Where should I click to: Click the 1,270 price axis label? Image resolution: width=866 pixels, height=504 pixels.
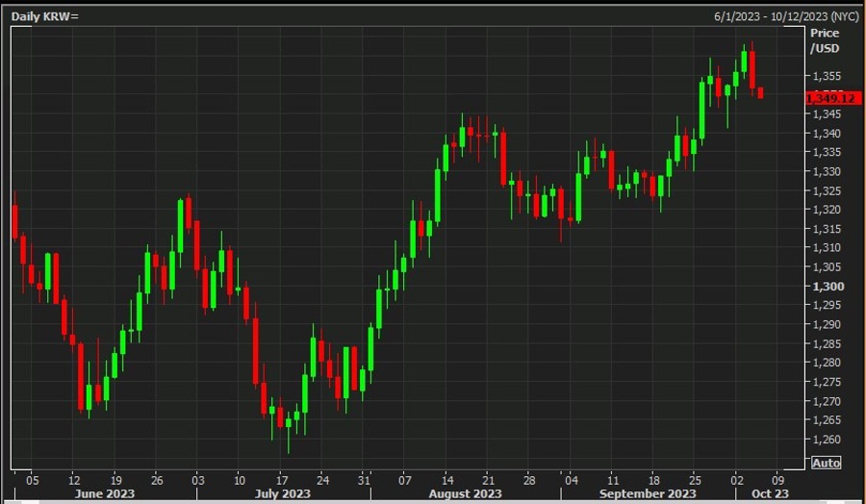click(x=827, y=401)
